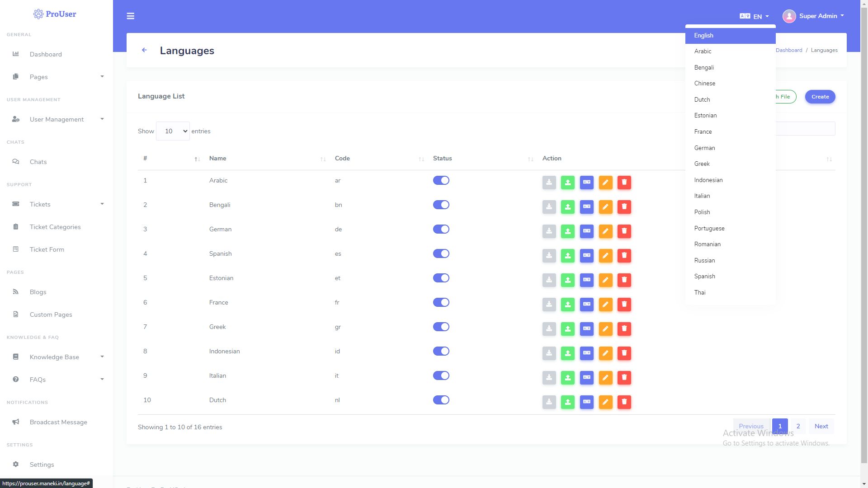The width and height of the screenshot is (868, 488).
Task: Click red delete icon for Arabic row
Action: click(x=624, y=183)
